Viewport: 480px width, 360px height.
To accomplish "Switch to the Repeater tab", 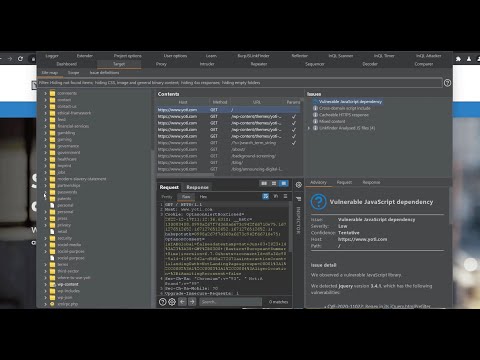I will tap(259, 64).
